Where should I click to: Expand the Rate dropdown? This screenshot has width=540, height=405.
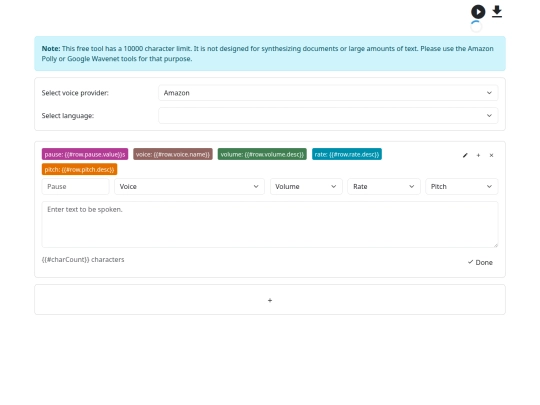384,187
